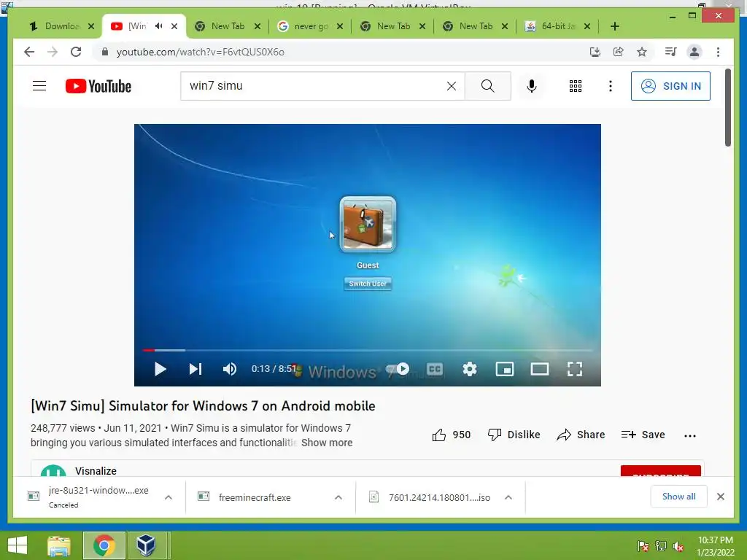Toggle the autoplay switch
The width and height of the screenshot is (747, 560).
tap(398, 368)
